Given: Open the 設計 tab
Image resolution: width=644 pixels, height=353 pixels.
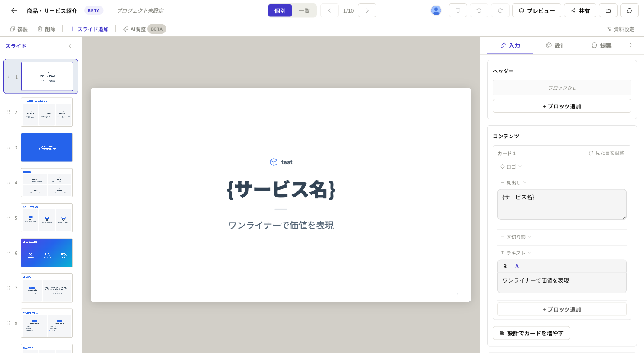Looking at the screenshot, I should (x=556, y=45).
